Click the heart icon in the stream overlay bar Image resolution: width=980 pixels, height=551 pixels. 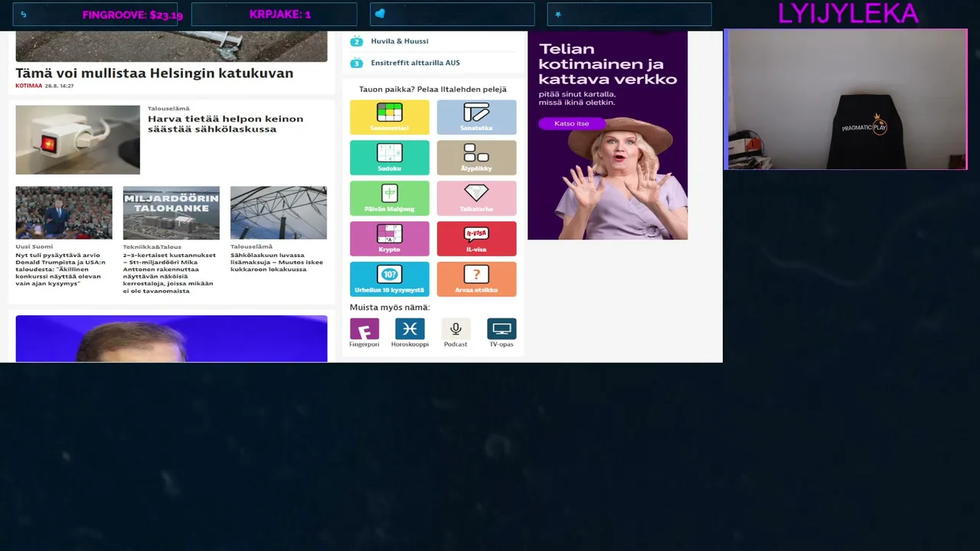[381, 14]
